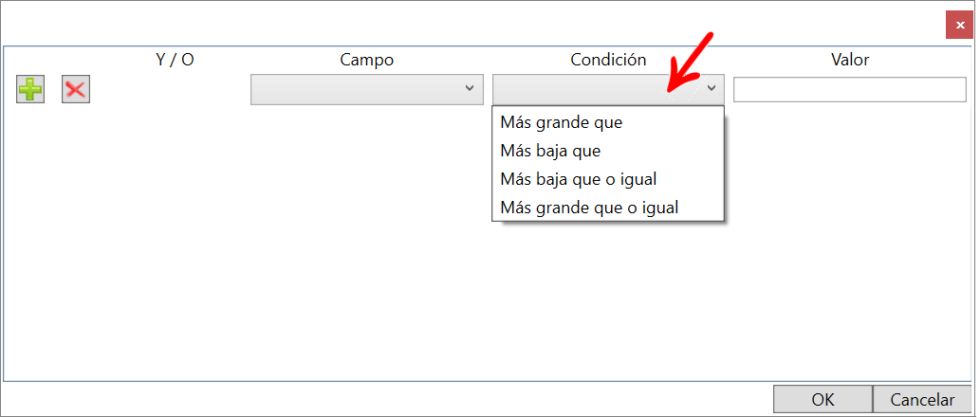980x417 pixels.
Task: Click the Condición column header label
Action: point(608,60)
